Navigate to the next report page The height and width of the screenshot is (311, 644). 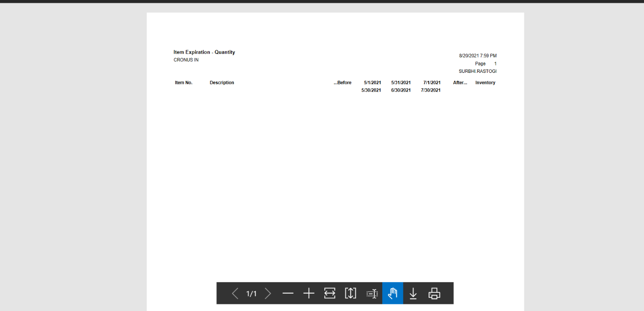click(x=268, y=293)
